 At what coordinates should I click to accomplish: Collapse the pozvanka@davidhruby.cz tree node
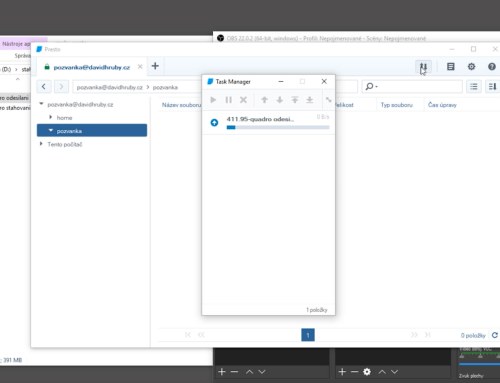coord(41,104)
